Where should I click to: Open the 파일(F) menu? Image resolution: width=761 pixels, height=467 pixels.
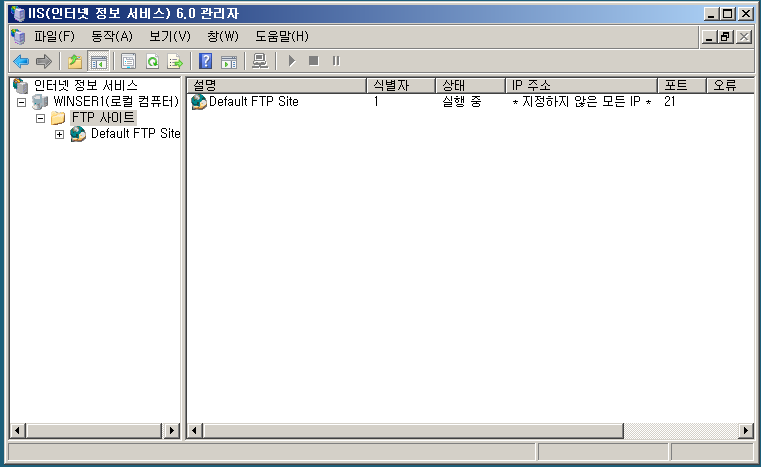54,36
